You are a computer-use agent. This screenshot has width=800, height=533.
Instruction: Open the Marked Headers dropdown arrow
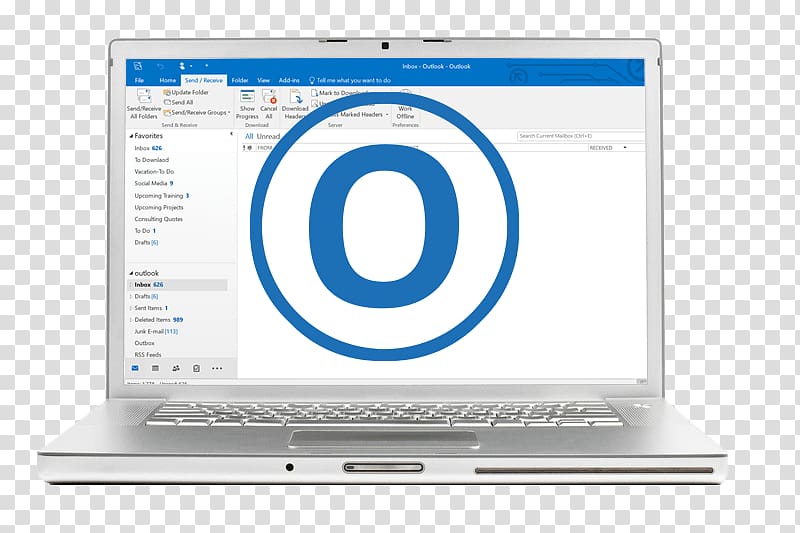point(387,115)
